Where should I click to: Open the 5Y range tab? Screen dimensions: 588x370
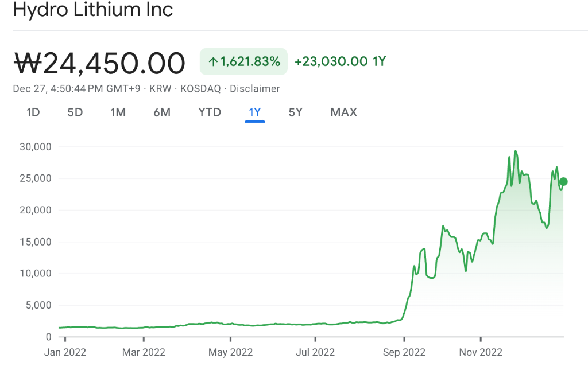coord(296,112)
